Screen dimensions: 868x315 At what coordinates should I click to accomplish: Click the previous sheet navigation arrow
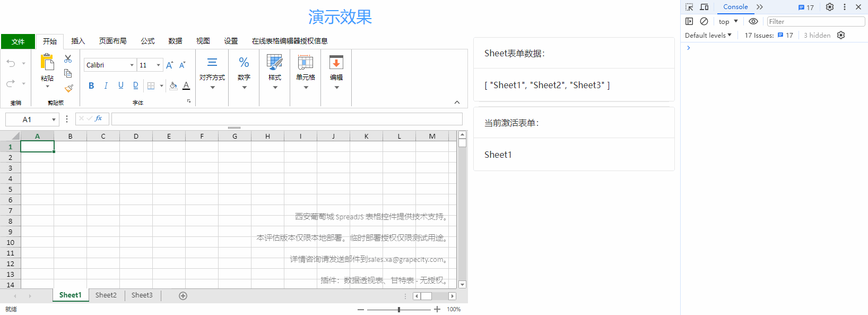(15, 296)
